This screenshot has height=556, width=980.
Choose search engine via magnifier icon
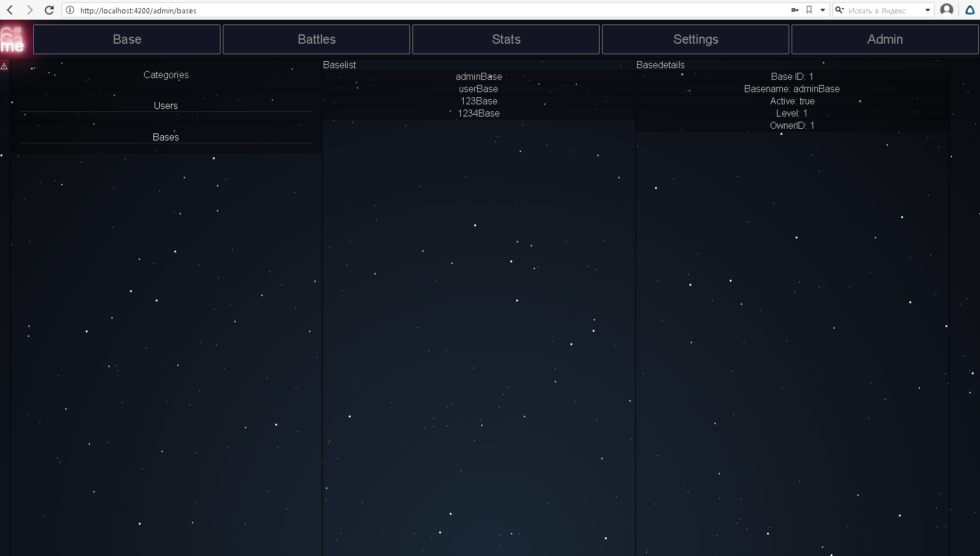[x=840, y=10]
